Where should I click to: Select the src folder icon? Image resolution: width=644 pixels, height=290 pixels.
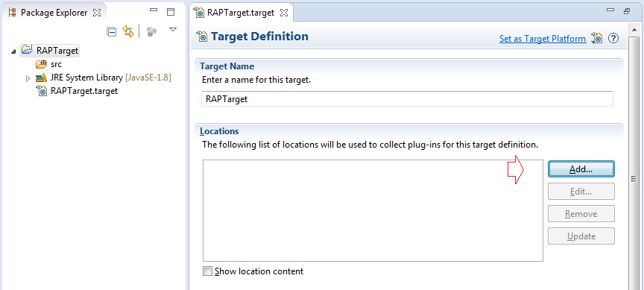[42, 64]
